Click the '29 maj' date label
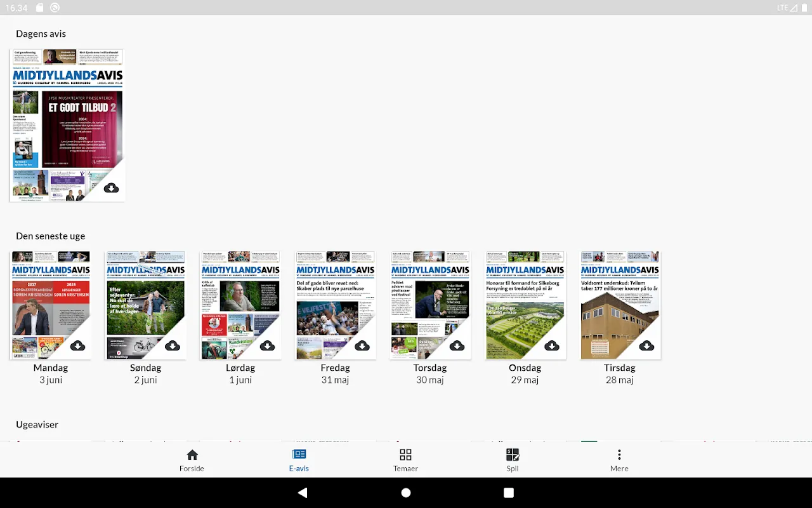The height and width of the screenshot is (508, 812). point(525,380)
